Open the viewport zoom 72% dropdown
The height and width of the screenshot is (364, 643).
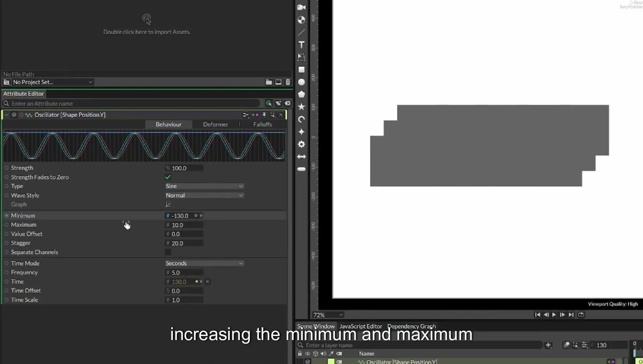coord(328,315)
